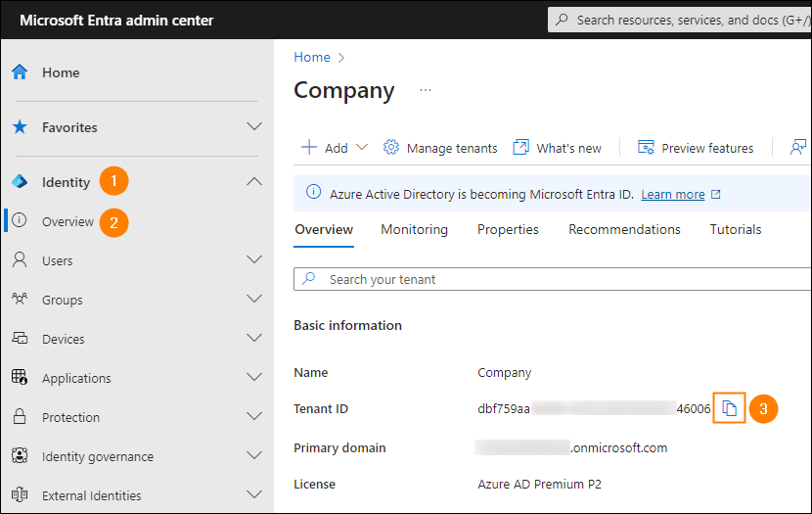Open the Learn more link
The height and width of the screenshot is (514, 812).
tap(673, 194)
